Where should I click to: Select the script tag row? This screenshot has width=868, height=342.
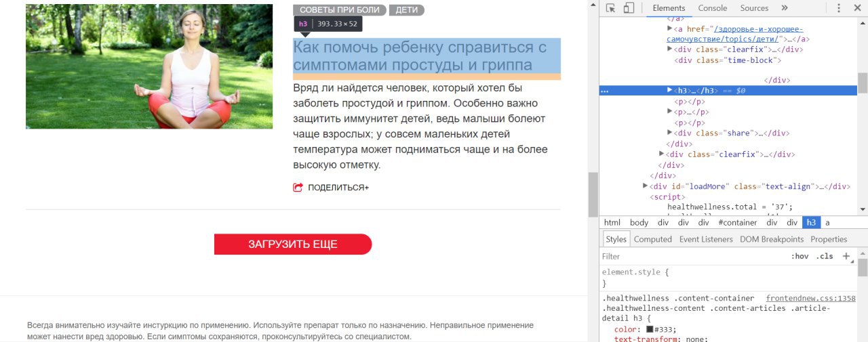point(668,197)
